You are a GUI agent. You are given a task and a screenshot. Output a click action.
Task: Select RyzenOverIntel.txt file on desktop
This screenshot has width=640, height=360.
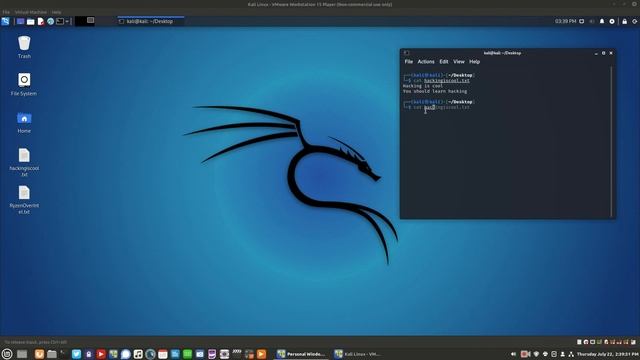24,200
